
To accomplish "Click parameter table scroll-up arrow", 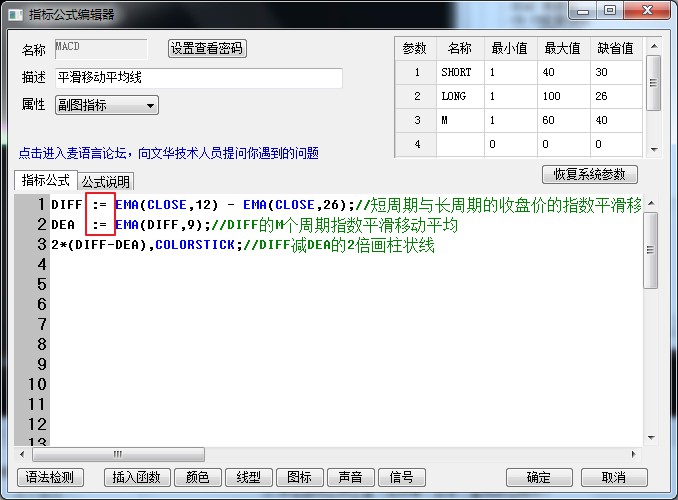I will [654, 45].
